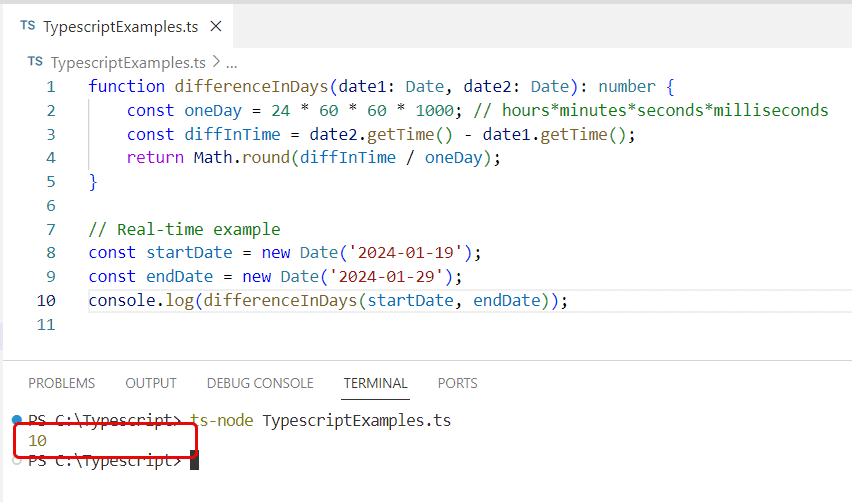
Task: Click the startDate variable on line 8
Action: pyautogui.click(x=189, y=253)
